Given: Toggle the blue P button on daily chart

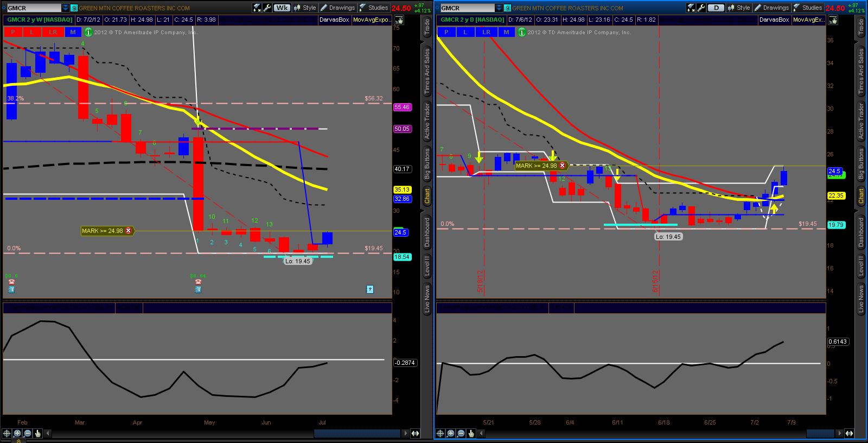Looking at the screenshot, I should click(x=446, y=32).
